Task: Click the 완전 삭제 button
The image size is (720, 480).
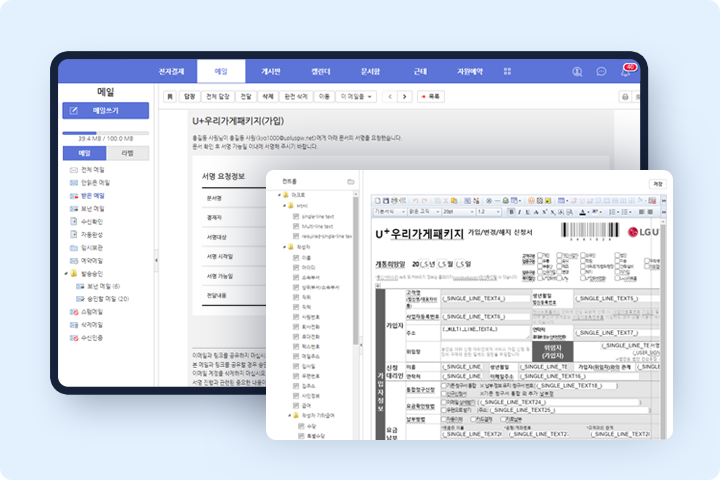Action: tap(296, 96)
